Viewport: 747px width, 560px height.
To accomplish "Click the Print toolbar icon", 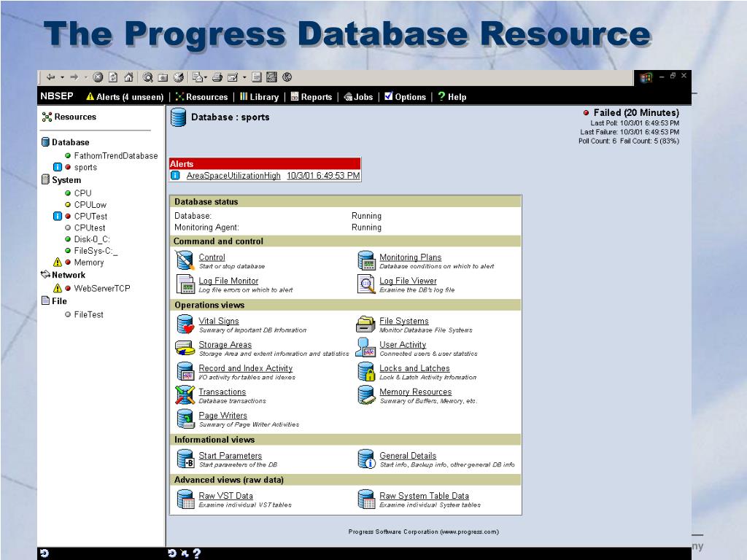I will coord(217,77).
